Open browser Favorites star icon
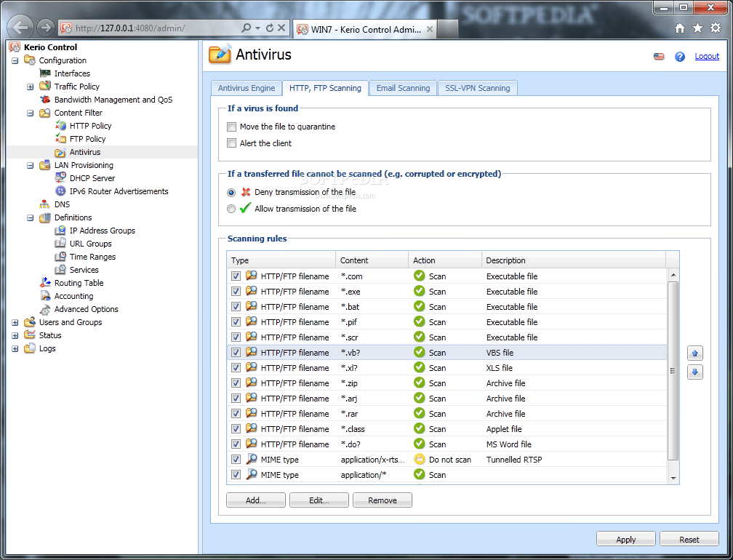 (697, 28)
